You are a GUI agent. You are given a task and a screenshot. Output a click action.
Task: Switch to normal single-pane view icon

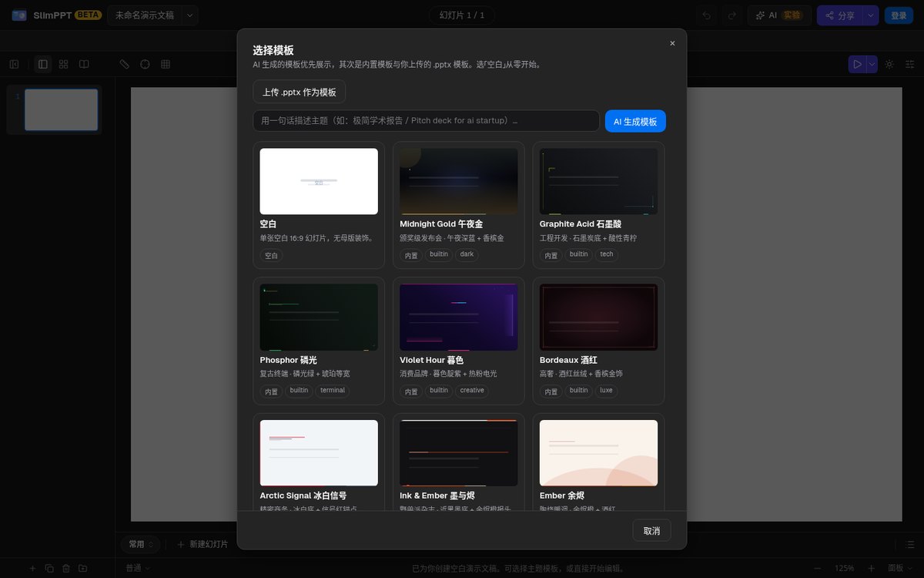[43, 64]
